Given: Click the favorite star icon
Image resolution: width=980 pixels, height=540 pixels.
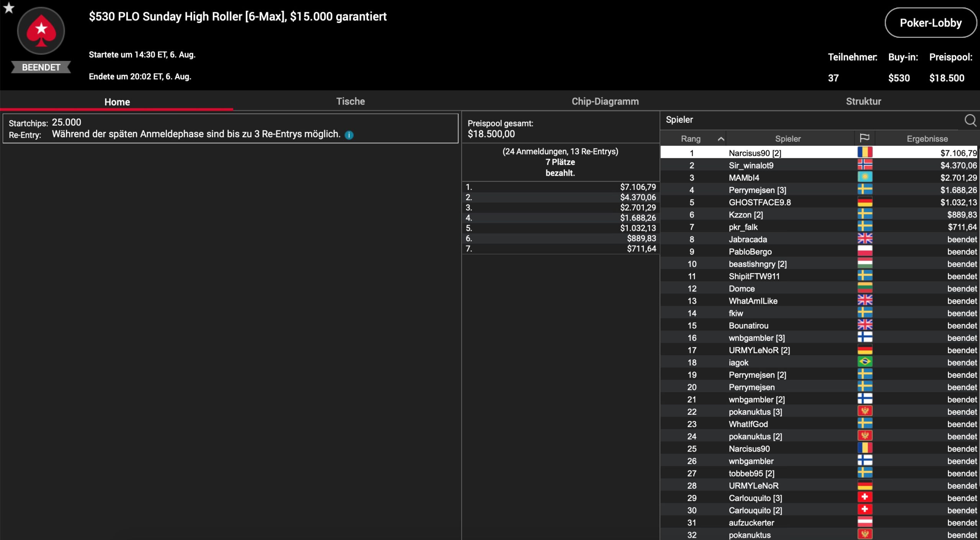Looking at the screenshot, I should click(x=8, y=8).
